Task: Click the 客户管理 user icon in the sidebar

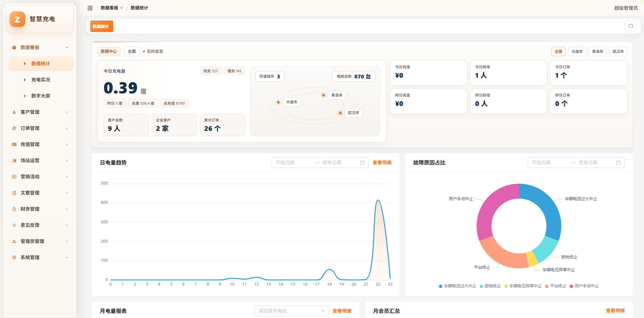Action: click(14, 112)
